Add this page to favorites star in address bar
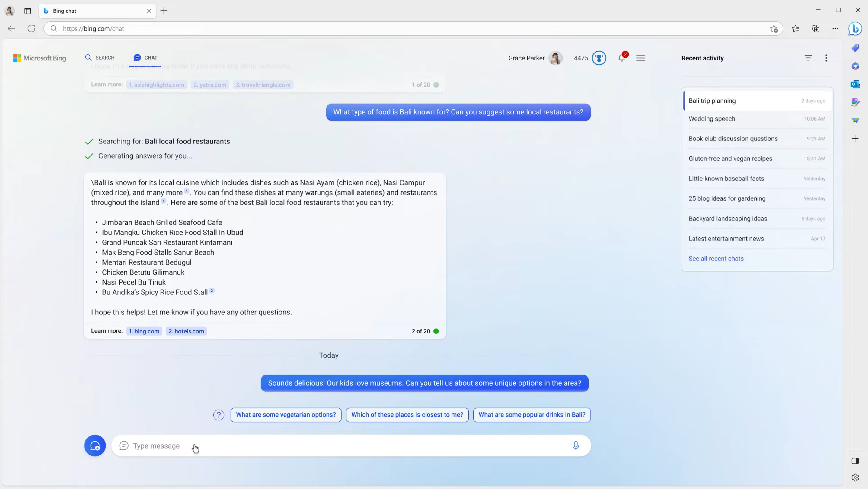Image resolution: width=868 pixels, height=489 pixels. coord(774,29)
